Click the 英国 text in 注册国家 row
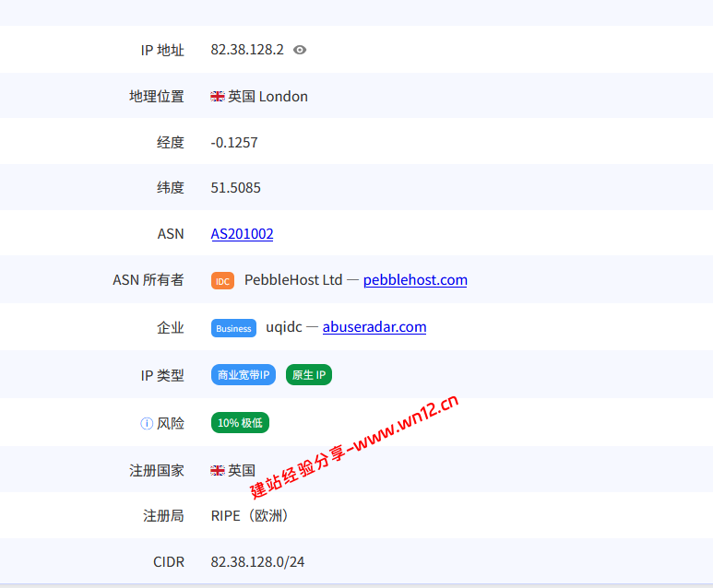The width and height of the screenshot is (713, 588). (x=242, y=470)
